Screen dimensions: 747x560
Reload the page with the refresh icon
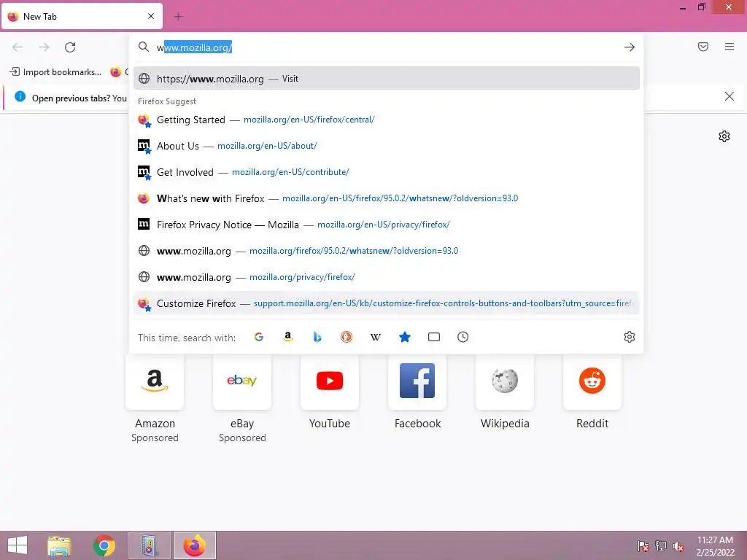coord(70,47)
